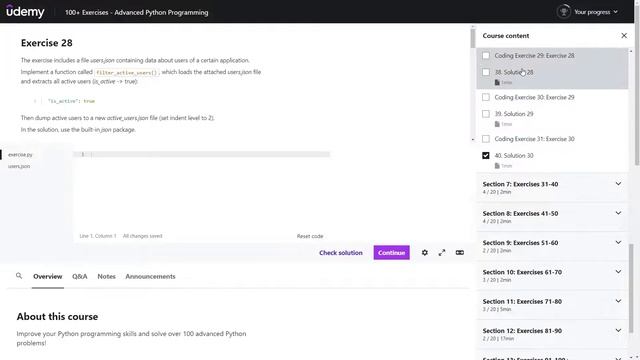
Task: Click the Course content panel title
Action: coord(506,36)
